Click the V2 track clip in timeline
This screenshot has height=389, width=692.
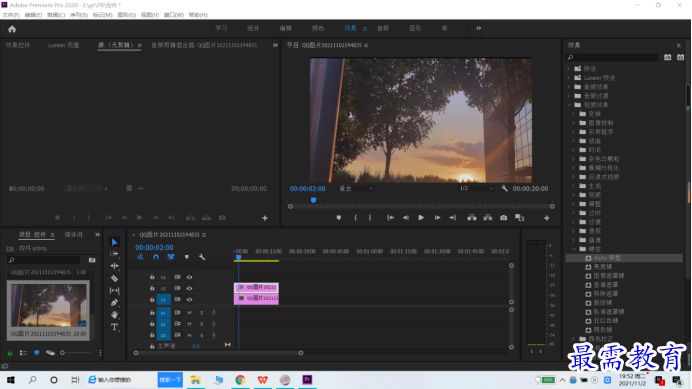point(256,287)
